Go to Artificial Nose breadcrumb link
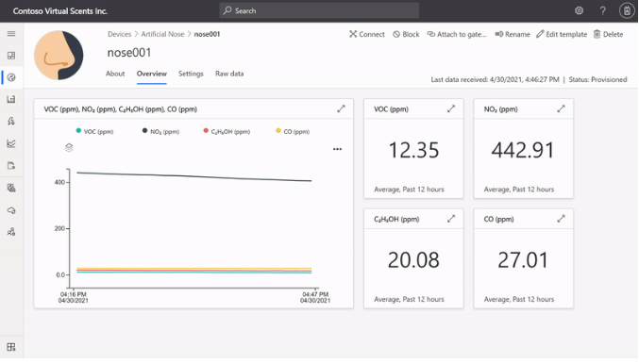639x364 pixels. 162,34
